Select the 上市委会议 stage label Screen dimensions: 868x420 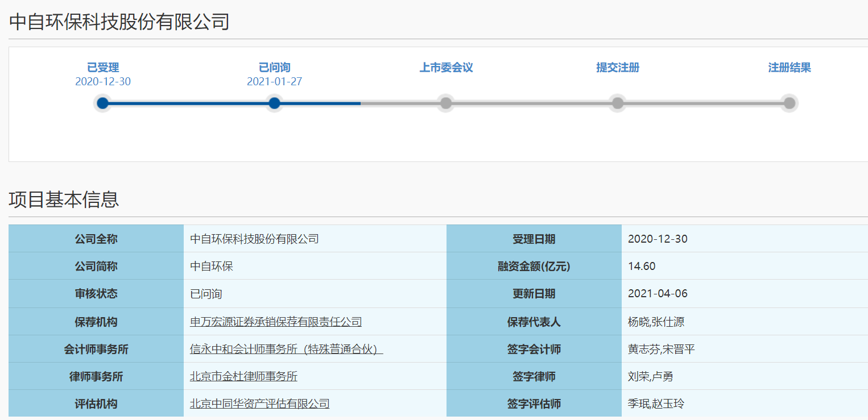pos(446,68)
